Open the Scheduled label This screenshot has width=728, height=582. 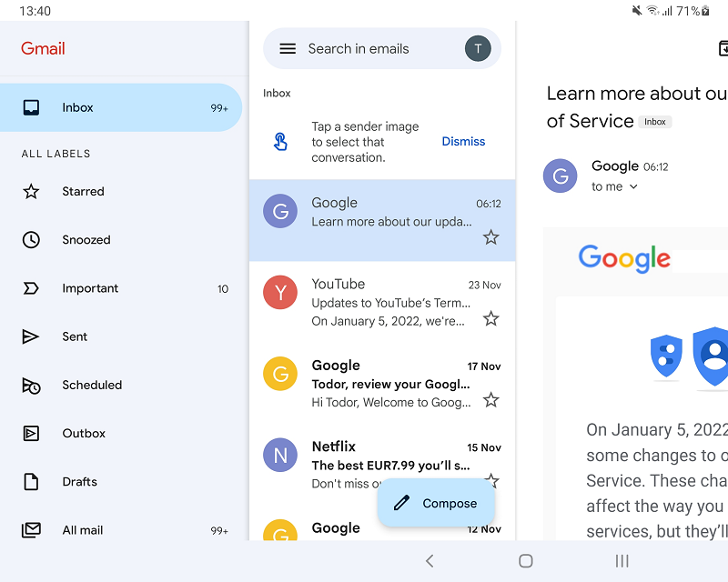click(x=121, y=386)
